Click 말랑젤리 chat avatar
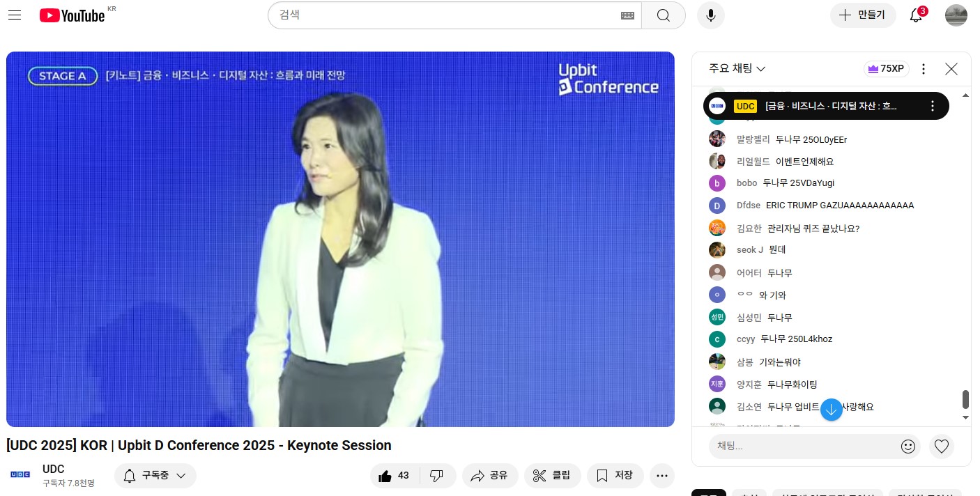The image size is (980, 496). pyautogui.click(x=717, y=139)
